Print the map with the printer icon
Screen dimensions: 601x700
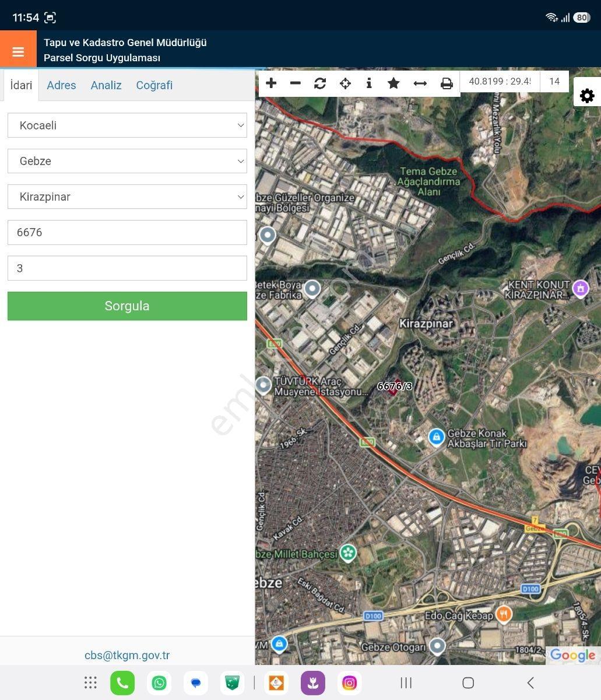(447, 83)
